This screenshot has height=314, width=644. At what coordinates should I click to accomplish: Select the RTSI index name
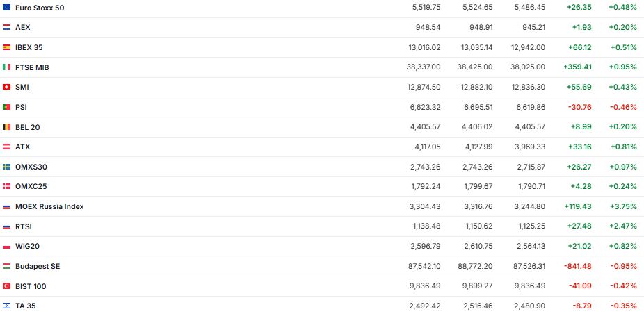point(24,226)
